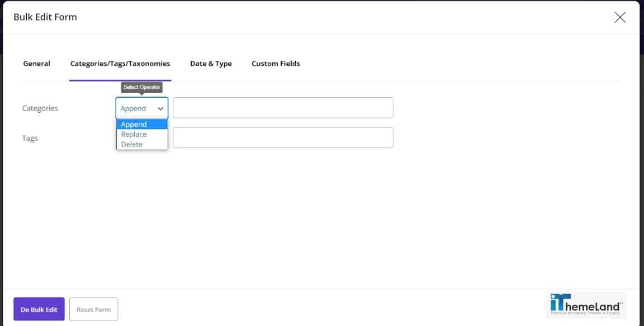Click inside the Tags value input field
The image size is (644, 326).
coord(283,137)
